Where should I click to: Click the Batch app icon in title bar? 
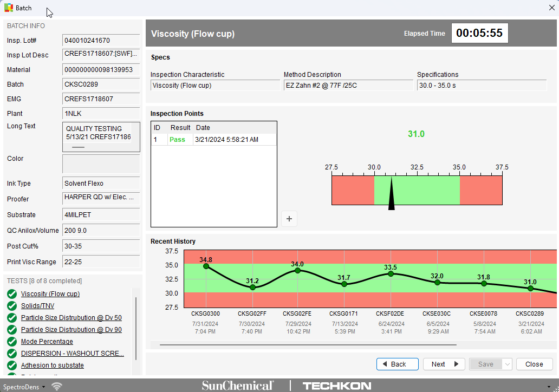pyautogui.click(x=9, y=8)
